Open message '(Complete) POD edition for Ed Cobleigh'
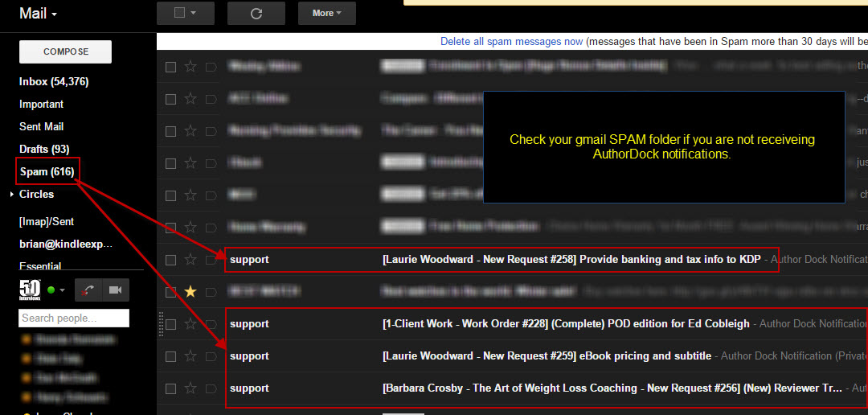 [x=650, y=323]
